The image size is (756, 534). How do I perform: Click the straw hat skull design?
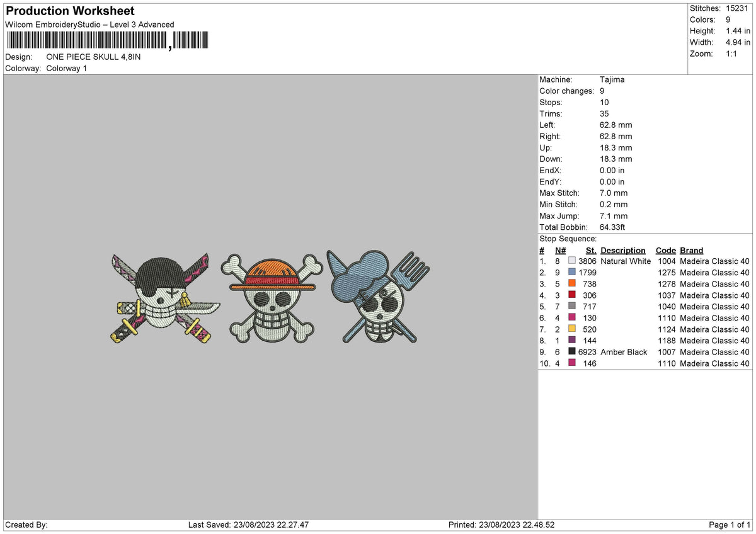tap(271, 298)
